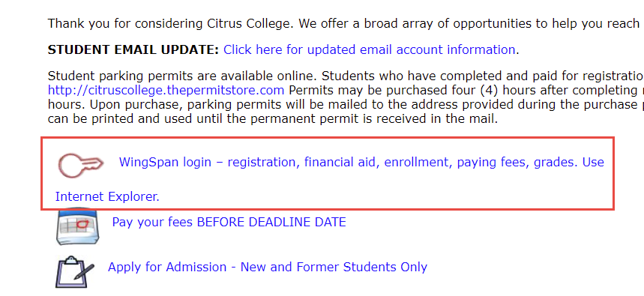Screen dimensions: 644x296
Task: Click the line about permanent permit received in mail
Action: pos(273,119)
